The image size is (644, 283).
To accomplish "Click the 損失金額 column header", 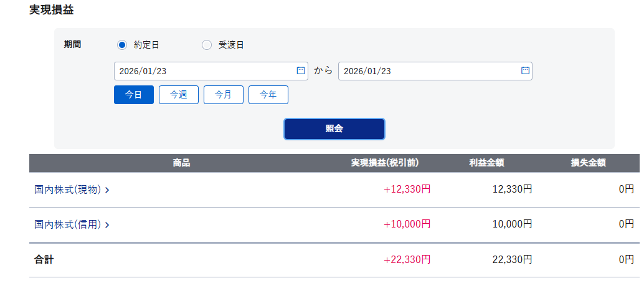I will tap(589, 163).
